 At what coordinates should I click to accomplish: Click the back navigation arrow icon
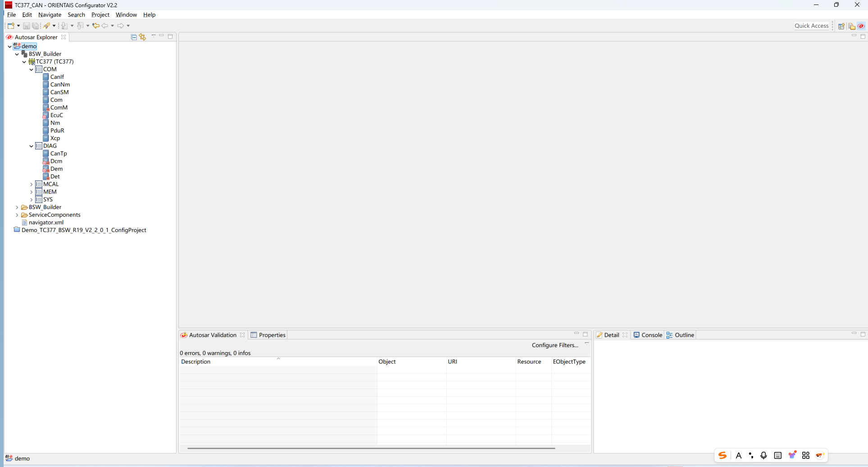click(105, 26)
